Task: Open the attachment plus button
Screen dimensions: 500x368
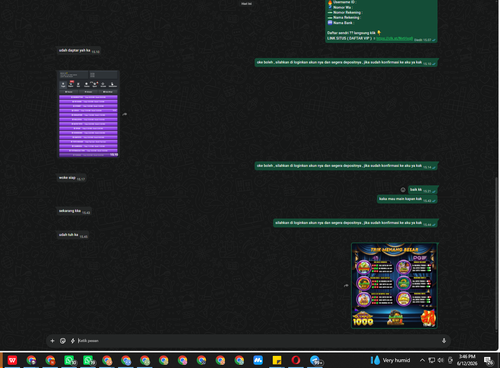Action: pyautogui.click(x=52, y=341)
